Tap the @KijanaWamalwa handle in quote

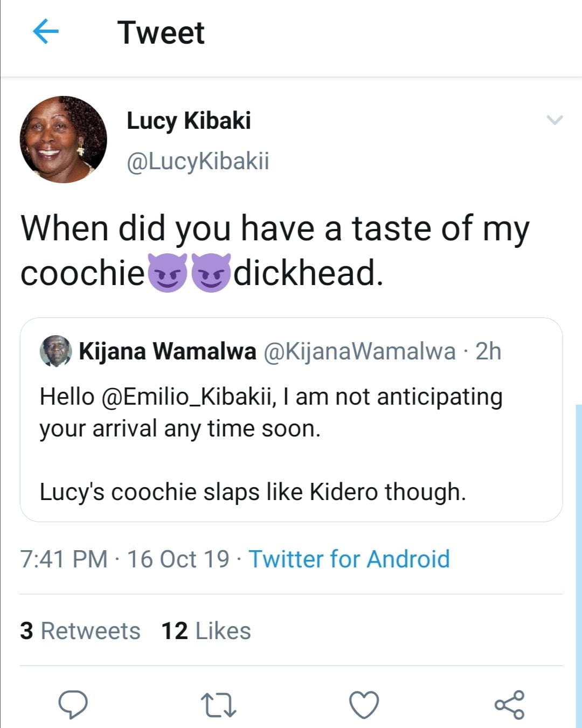click(359, 351)
